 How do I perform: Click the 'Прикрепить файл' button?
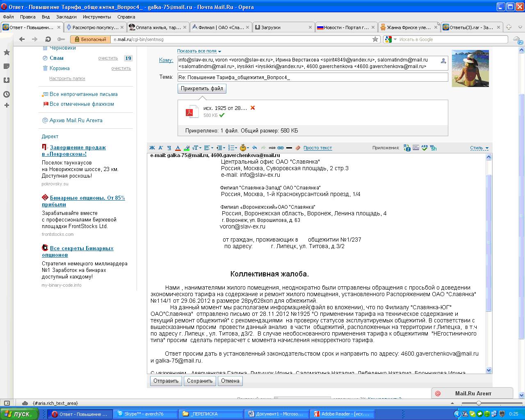(x=202, y=89)
